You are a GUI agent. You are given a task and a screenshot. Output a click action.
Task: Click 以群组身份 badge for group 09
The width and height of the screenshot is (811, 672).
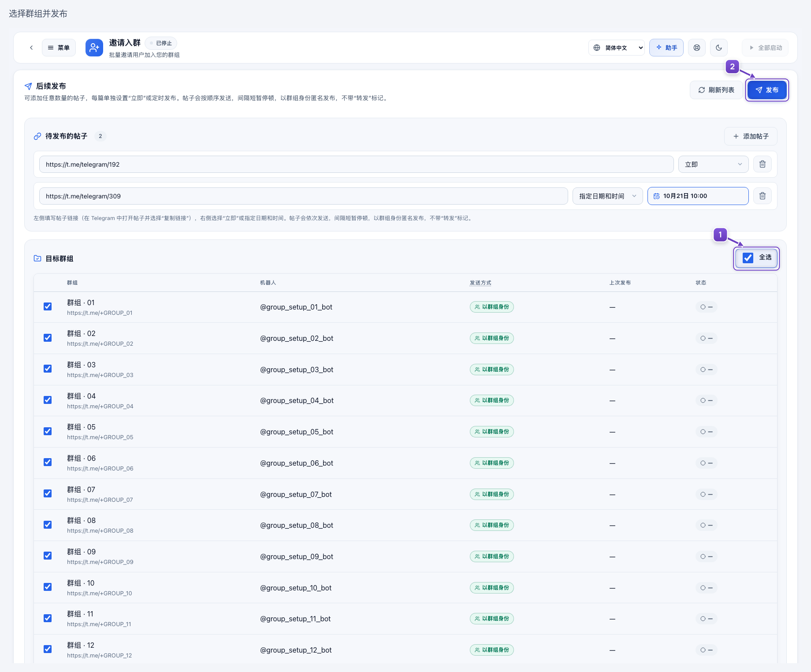click(x=492, y=556)
